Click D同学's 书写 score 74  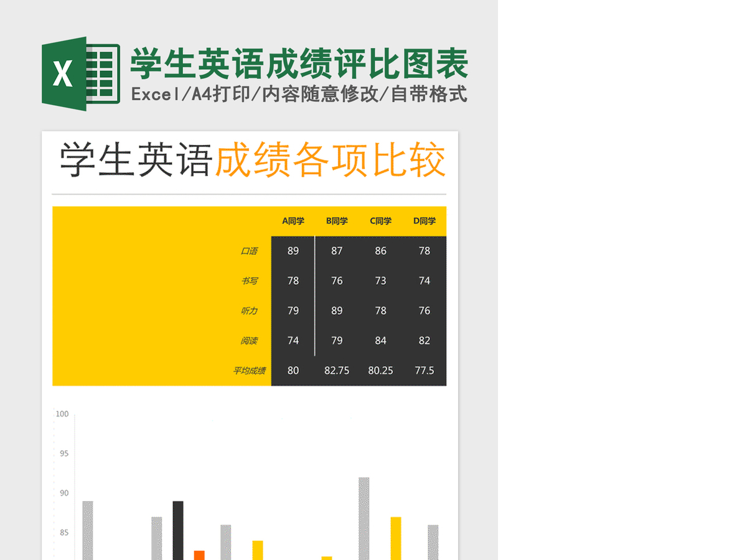pyautogui.click(x=425, y=281)
